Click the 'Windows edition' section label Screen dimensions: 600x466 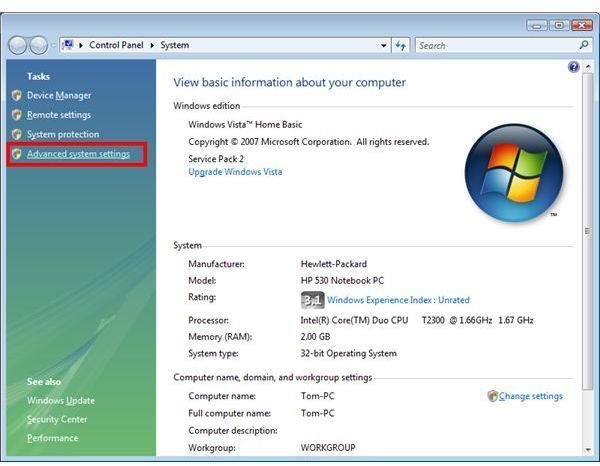(x=207, y=106)
